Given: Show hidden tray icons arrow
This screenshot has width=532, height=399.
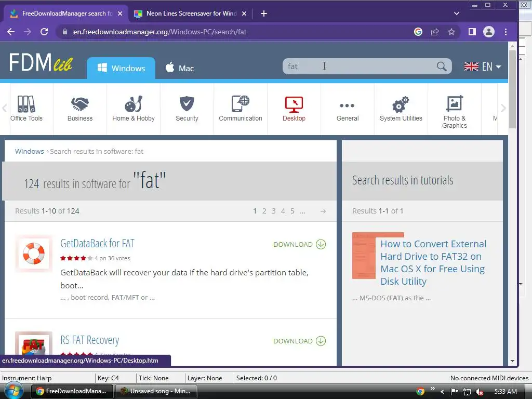Looking at the screenshot, I should click(x=442, y=392).
